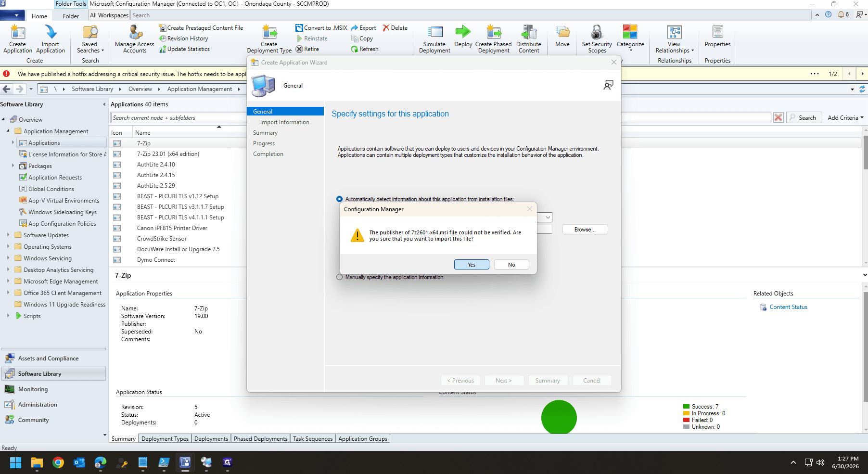Click the red X clear search icon
Viewport: 868px width, 474px height.
778,117
